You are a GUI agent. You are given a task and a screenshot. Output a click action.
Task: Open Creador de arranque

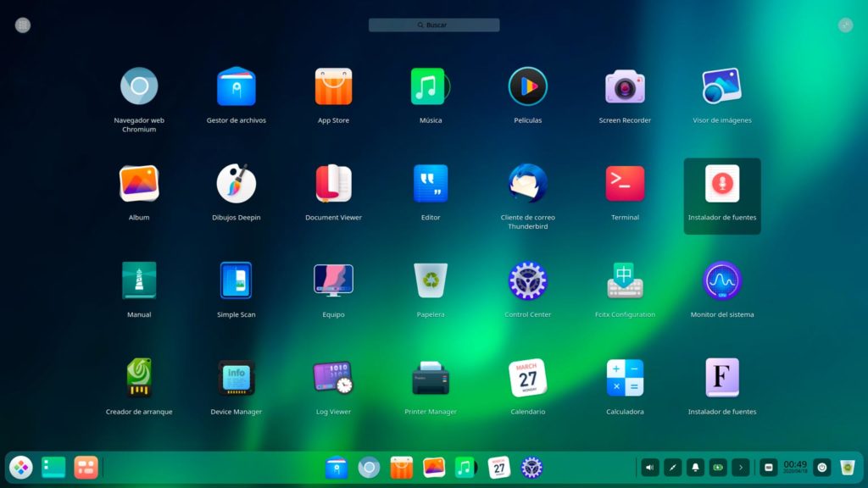(x=139, y=378)
